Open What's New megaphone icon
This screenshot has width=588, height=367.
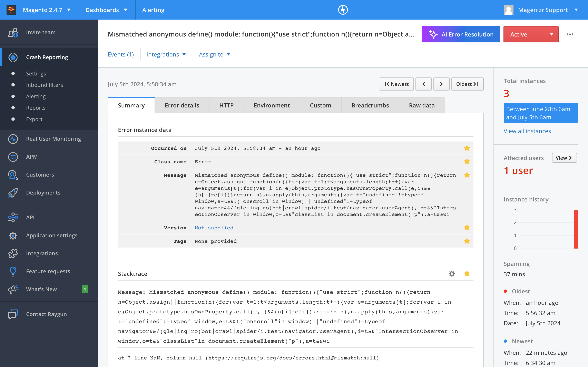(13, 289)
